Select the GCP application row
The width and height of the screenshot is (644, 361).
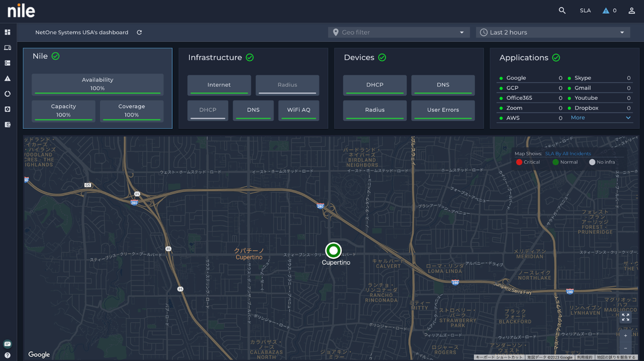(x=531, y=88)
